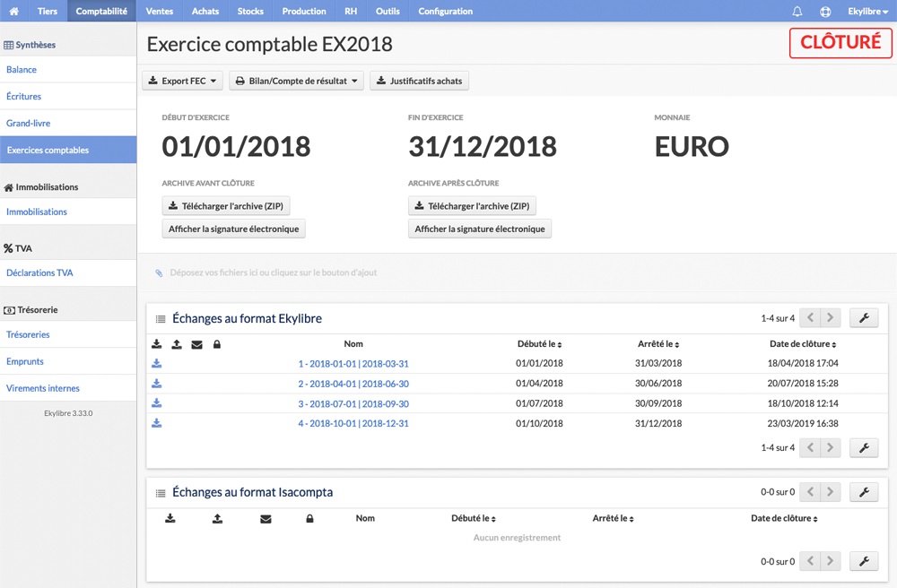Download exchange row 2 - 2018-04-01
Viewport: 897px width, 588px height.
click(157, 384)
